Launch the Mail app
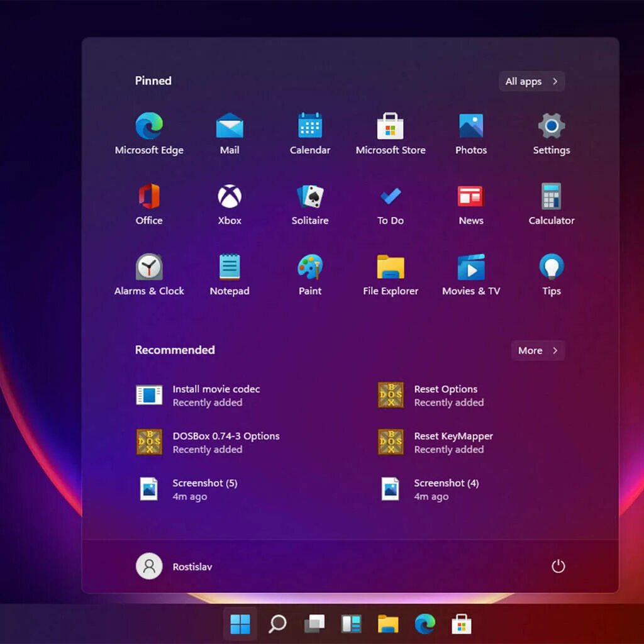Viewport: 644px width, 644px height. pos(230,133)
